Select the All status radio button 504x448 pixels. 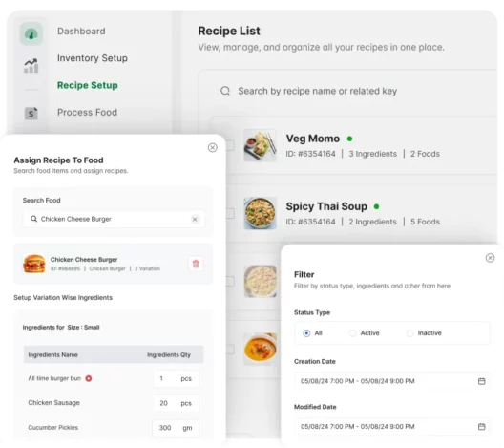coord(306,333)
